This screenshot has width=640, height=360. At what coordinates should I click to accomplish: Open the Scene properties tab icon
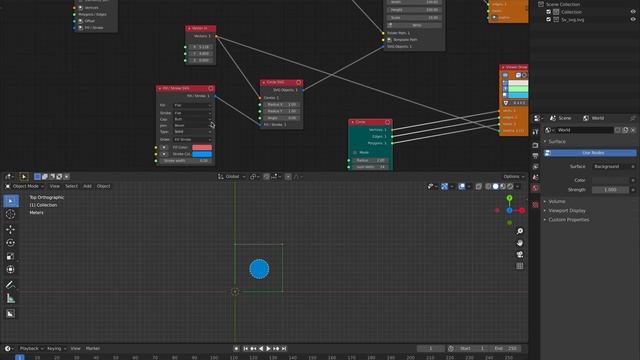click(536, 178)
